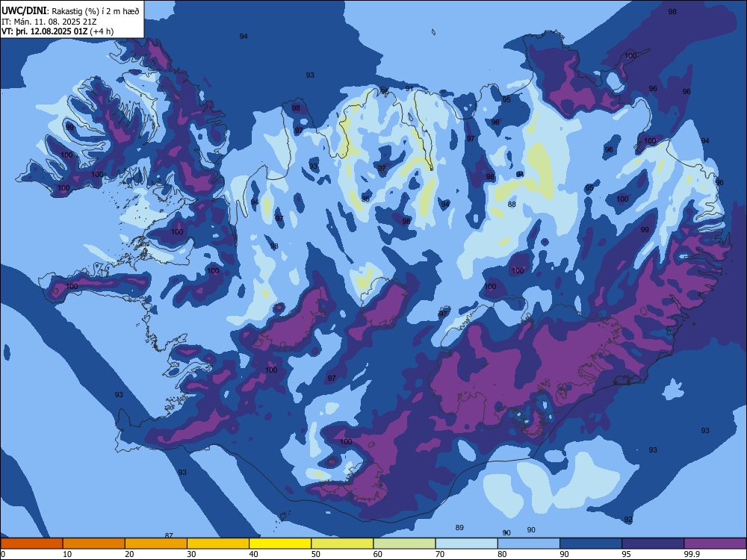Click the light blue 80–90 legend swatch

pos(529,544)
